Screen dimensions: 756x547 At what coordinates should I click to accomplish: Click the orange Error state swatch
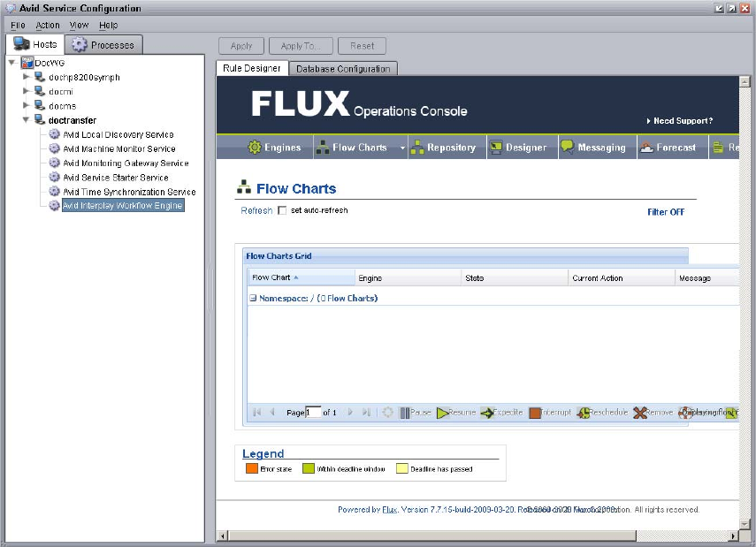252,468
